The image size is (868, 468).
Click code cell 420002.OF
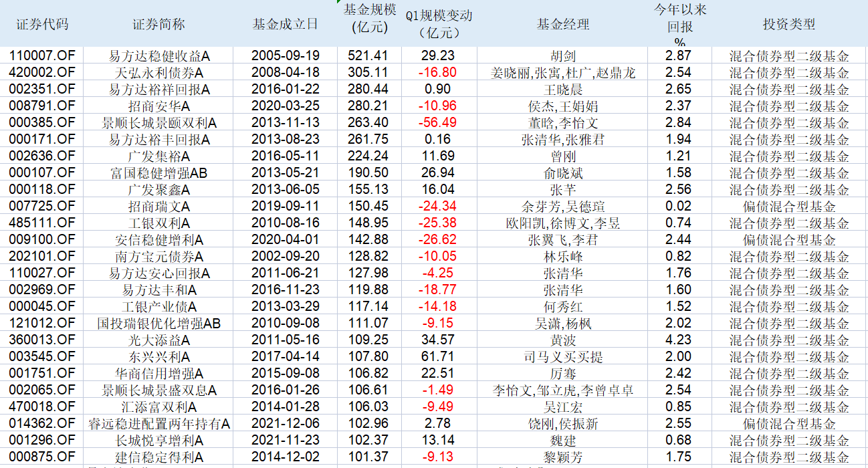coord(41,72)
